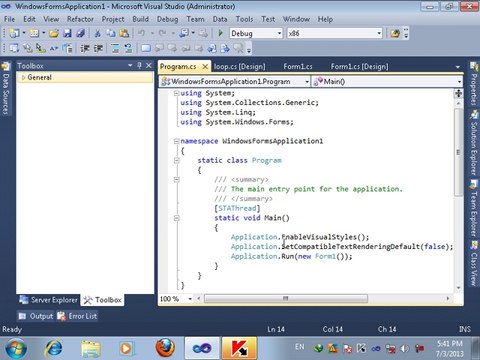The image size is (480, 360).
Task: Click the Increase Indent icon
Action: tap(98, 48)
